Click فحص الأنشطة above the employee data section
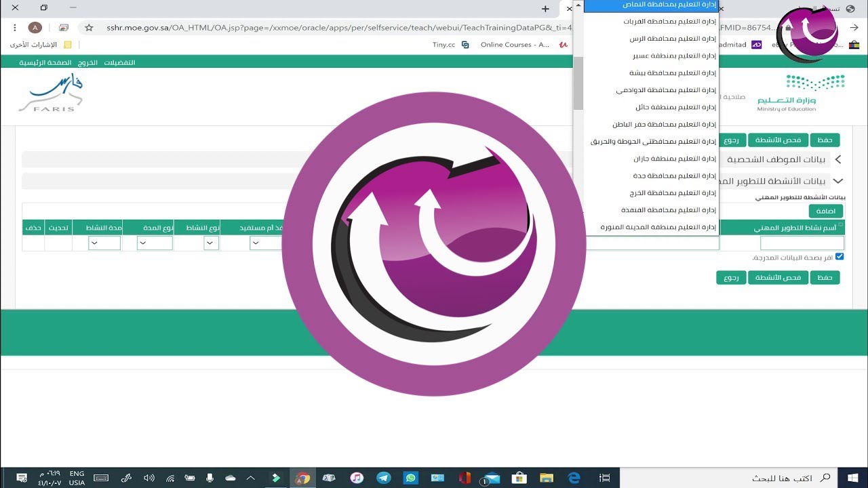 click(x=778, y=140)
